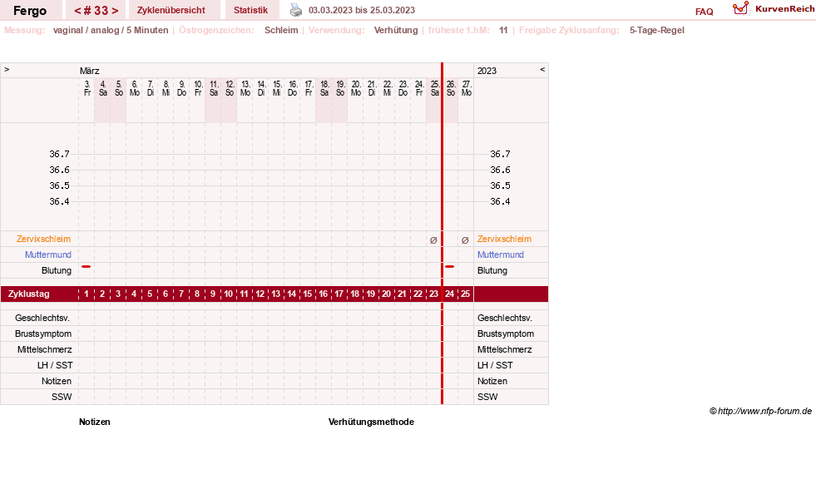Click the left Muttermund label
This screenshot has height=504, width=816.
point(48,254)
